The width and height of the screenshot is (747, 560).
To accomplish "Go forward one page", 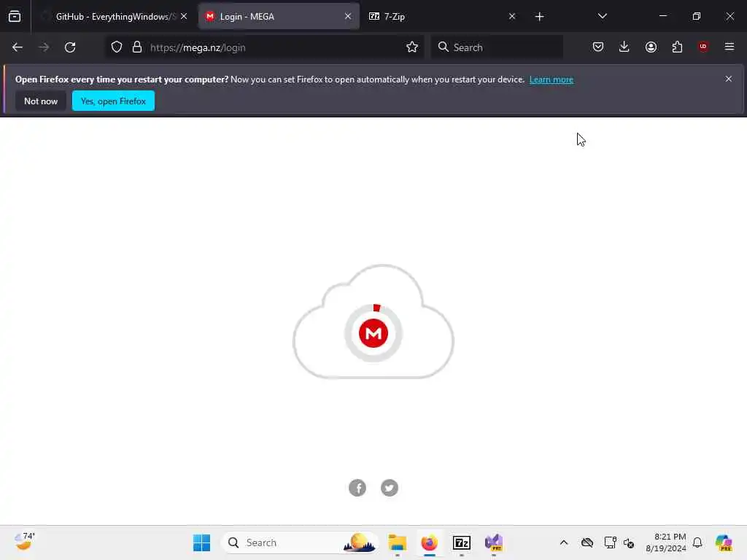I will point(44,47).
